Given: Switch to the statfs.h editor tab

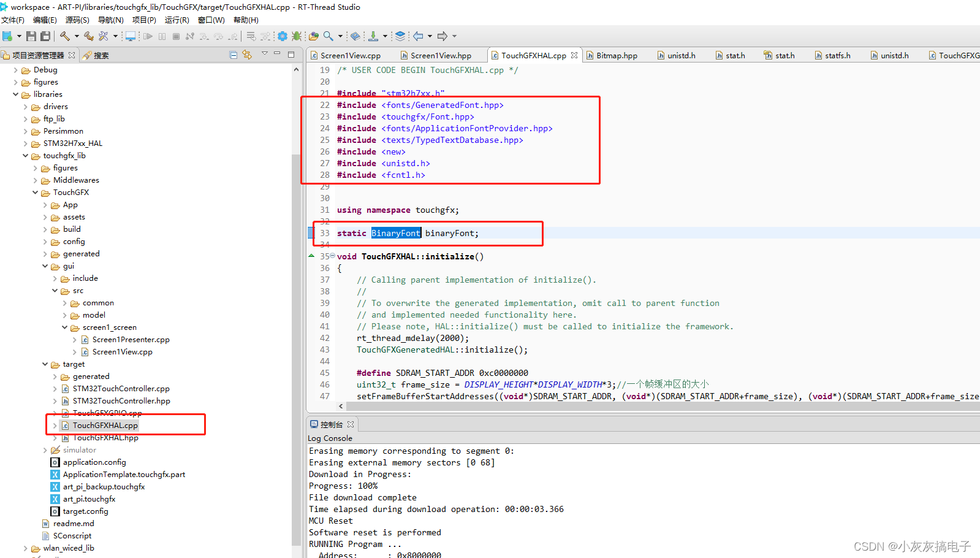Looking at the screenshot, I should click(x=832, y=55).
